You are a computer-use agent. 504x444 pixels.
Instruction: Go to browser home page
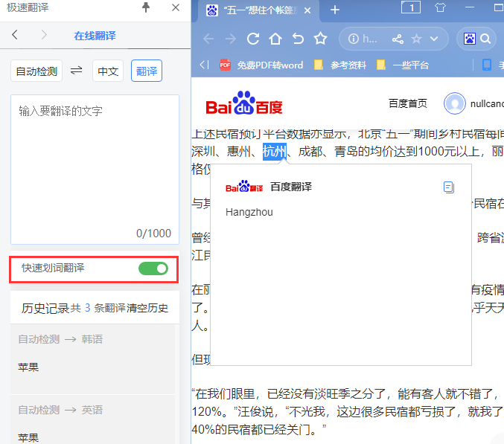pyautogui.click(x=275, y=39)
